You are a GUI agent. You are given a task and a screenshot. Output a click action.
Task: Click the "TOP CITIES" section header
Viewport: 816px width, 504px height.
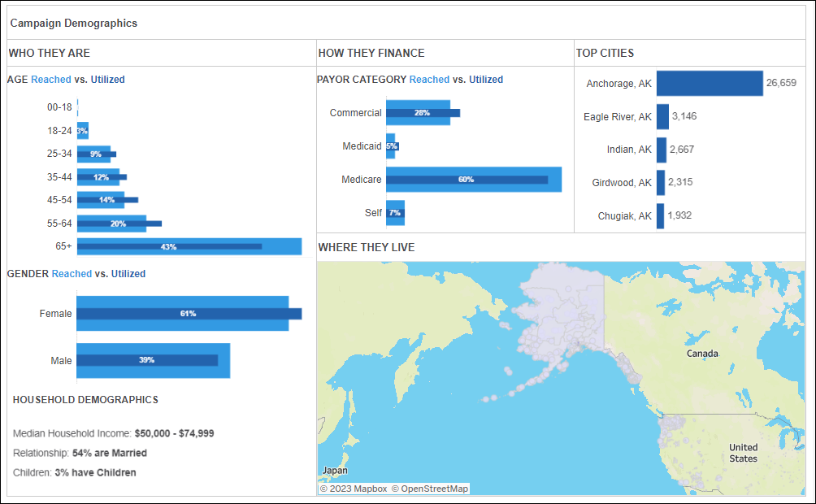pos(605,53)
